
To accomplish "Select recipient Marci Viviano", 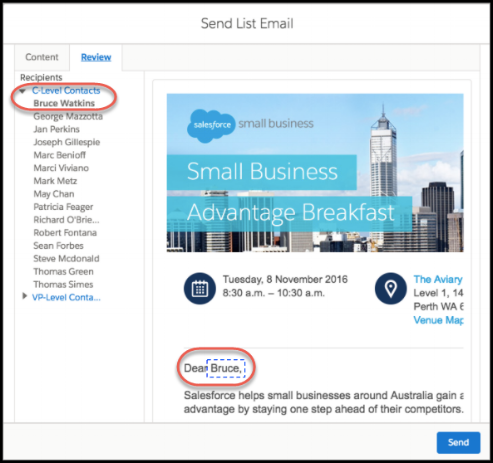I will point(61,168).
